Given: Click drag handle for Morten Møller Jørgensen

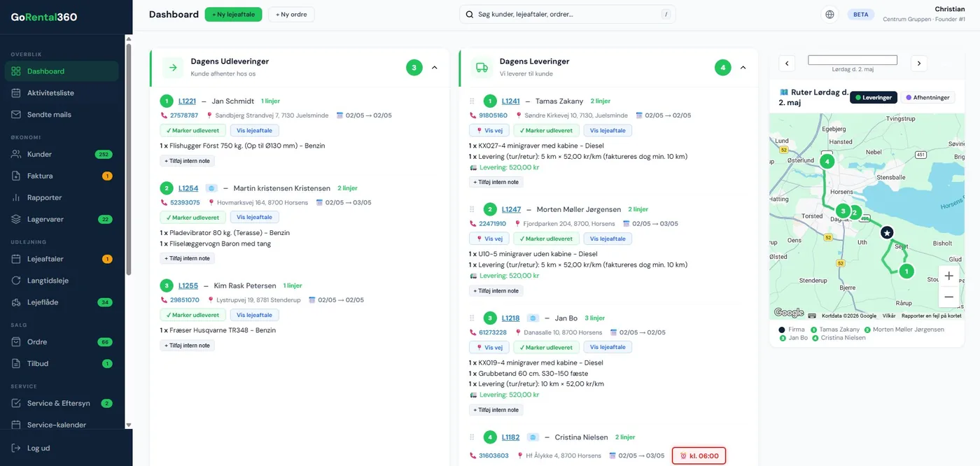Looking at the screenshot, I should (472, 209).
